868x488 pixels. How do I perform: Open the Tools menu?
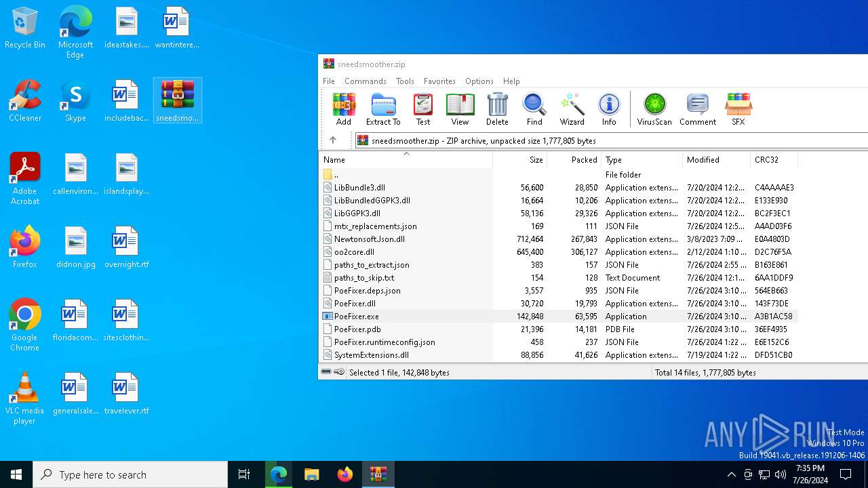(405, 81)
